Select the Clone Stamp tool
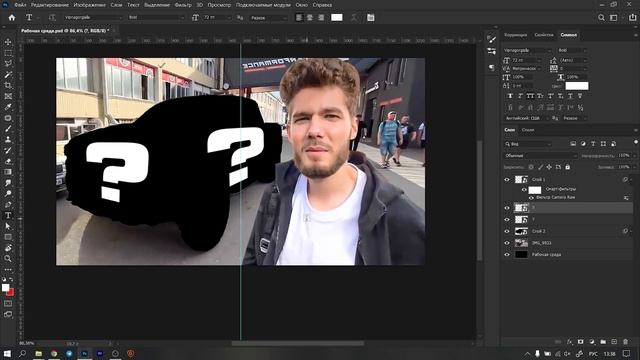Screen dimensions: 640x360 [8, 140]
